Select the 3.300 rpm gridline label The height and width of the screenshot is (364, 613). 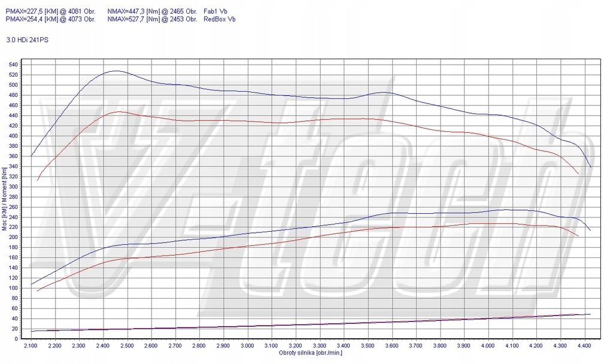tap(320, 345)
